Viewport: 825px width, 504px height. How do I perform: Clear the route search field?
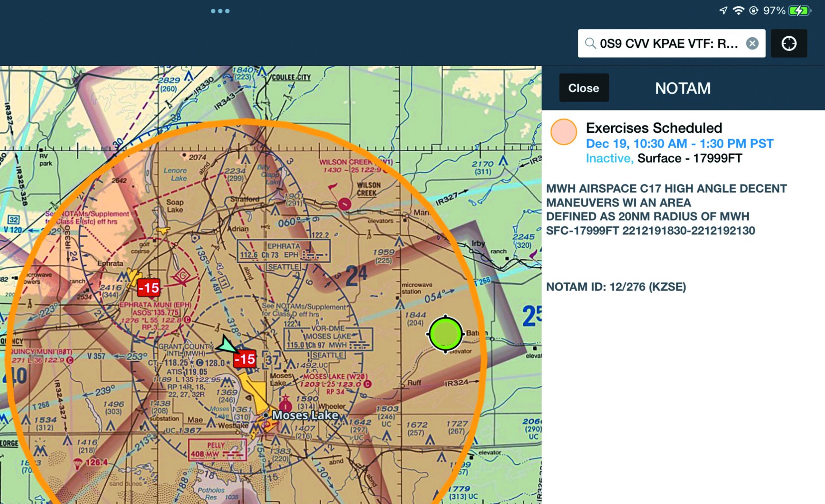tap(752, 43)
